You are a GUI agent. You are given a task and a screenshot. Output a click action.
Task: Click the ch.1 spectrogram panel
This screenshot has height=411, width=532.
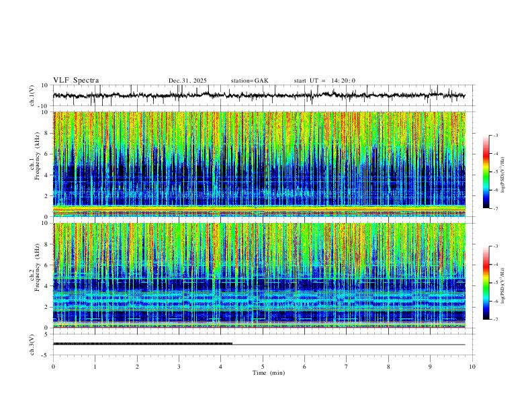pos(259,164)
